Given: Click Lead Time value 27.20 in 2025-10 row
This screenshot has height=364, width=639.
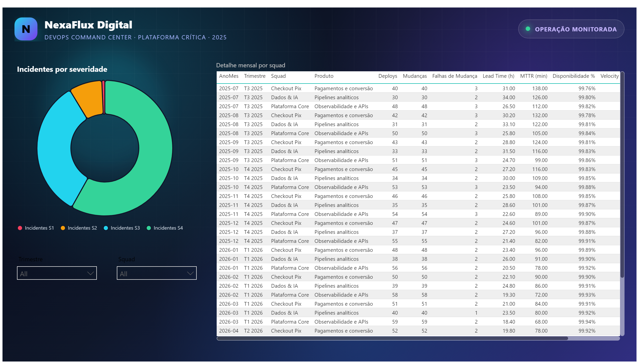Looking at the screenshot, I should [509, 169].
